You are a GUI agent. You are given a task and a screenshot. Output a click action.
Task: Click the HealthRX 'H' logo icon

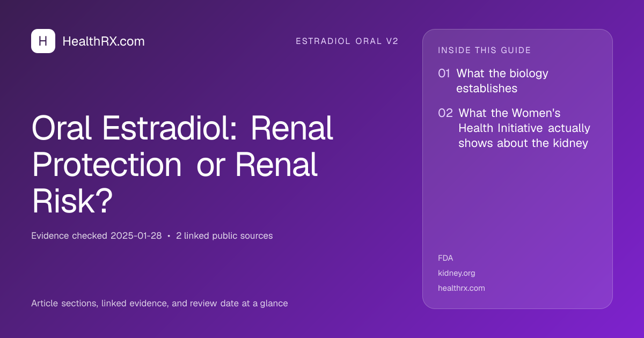click(43, 41)
